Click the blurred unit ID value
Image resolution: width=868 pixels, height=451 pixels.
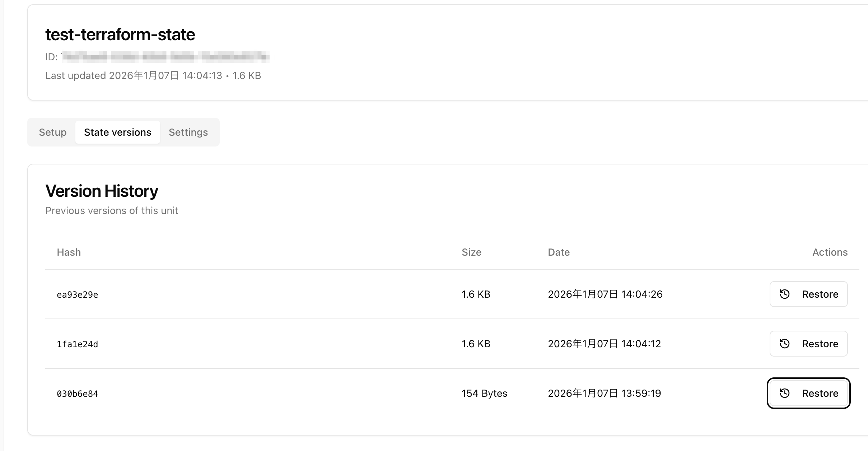click(x=165, y=57)
